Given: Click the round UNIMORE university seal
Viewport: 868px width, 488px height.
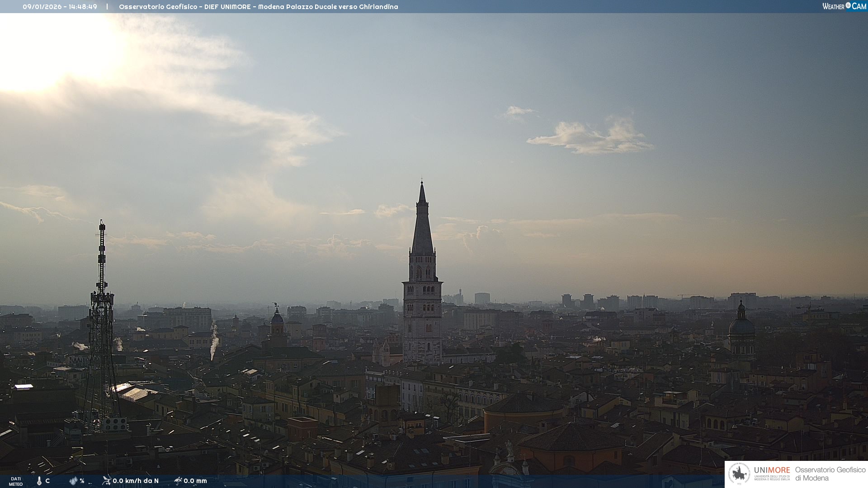Looking at the screenshot, I should click(x=739, y=474).
